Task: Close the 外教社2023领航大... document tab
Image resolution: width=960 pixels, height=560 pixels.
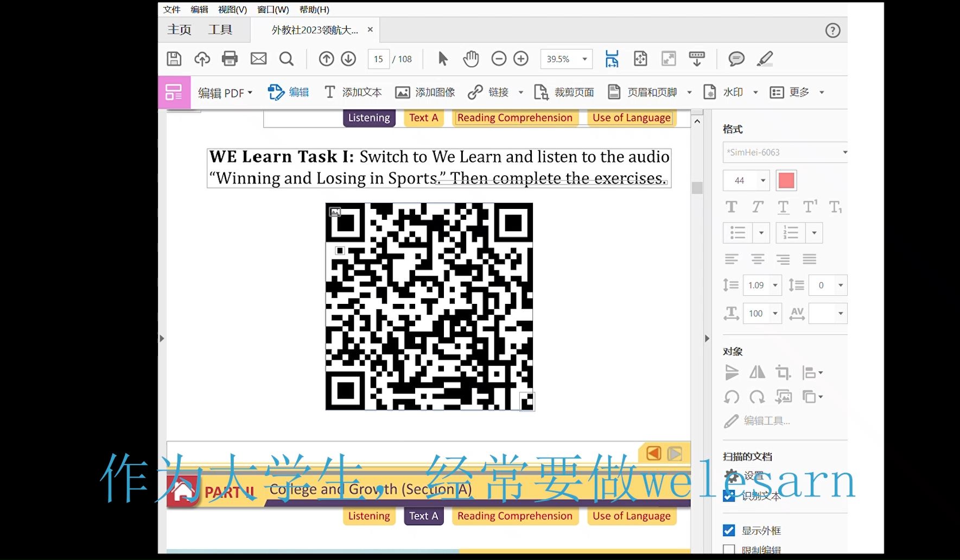Action: coord(370,29)
